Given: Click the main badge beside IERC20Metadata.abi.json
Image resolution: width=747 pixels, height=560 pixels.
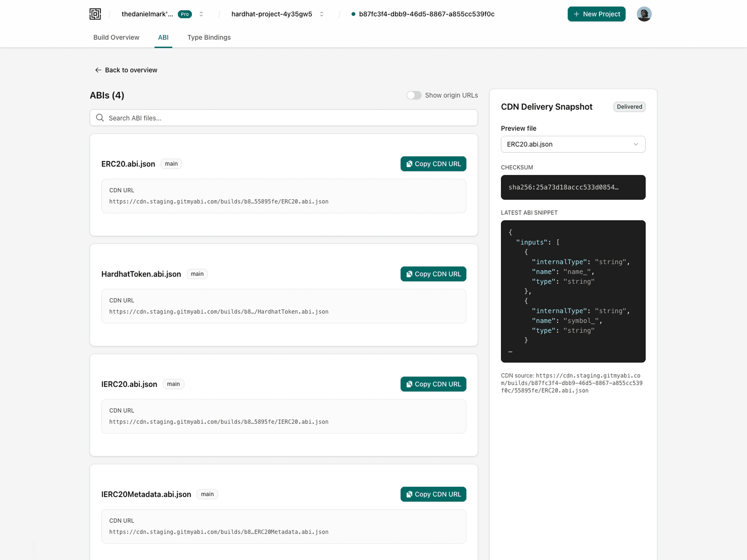Looking at the screenshot, I should pyautogui.click(x=207, y=494).
